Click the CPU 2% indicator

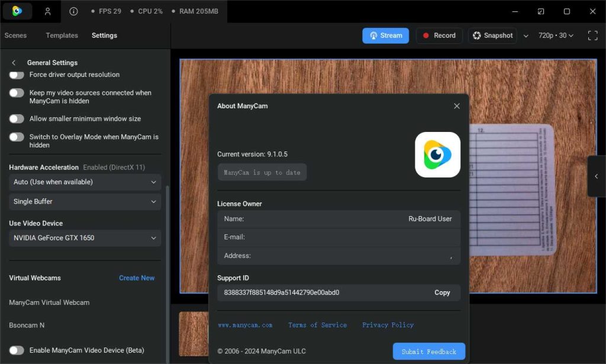(x=147, y=11)
